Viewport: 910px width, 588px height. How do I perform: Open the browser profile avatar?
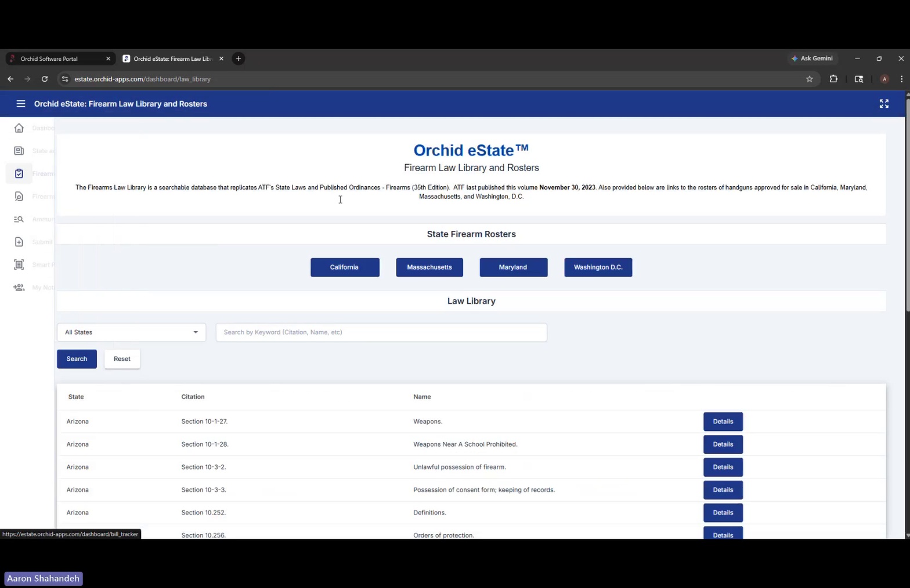click(884, 79)
